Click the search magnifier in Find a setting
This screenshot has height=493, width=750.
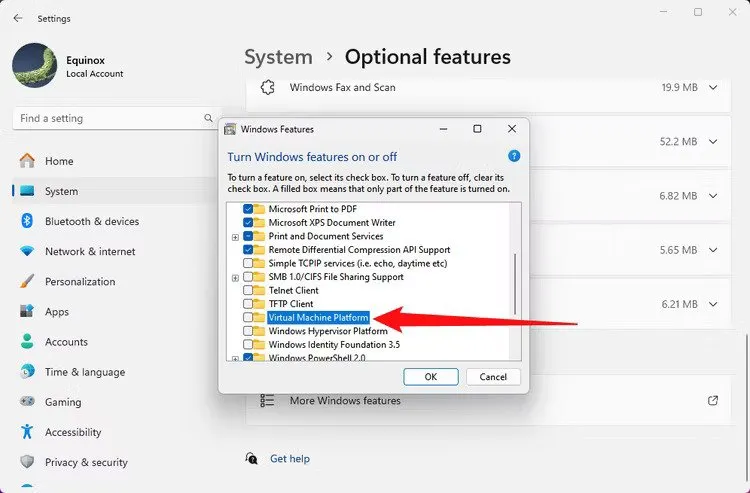click(211, 118)
